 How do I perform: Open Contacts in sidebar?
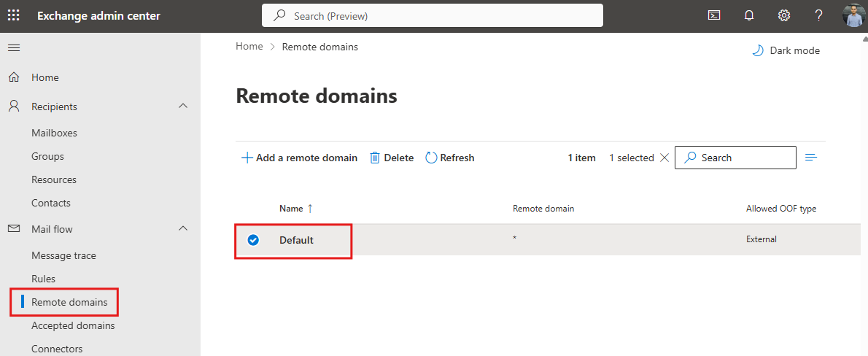click(x=51, y=203)
